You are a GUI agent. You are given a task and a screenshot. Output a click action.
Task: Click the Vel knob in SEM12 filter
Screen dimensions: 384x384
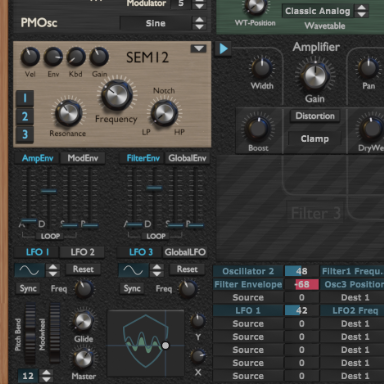click(x=30, y=57)
